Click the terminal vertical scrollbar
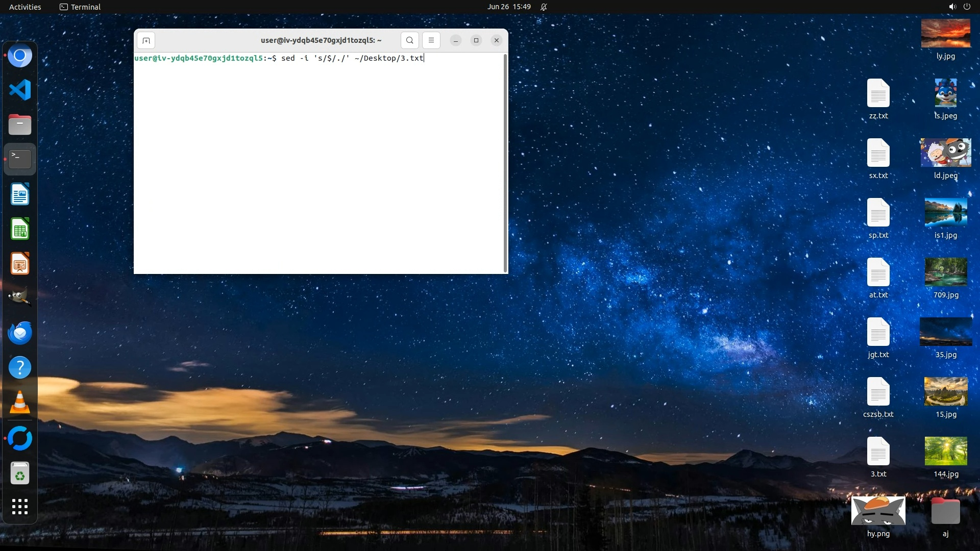 click(505, 163)
